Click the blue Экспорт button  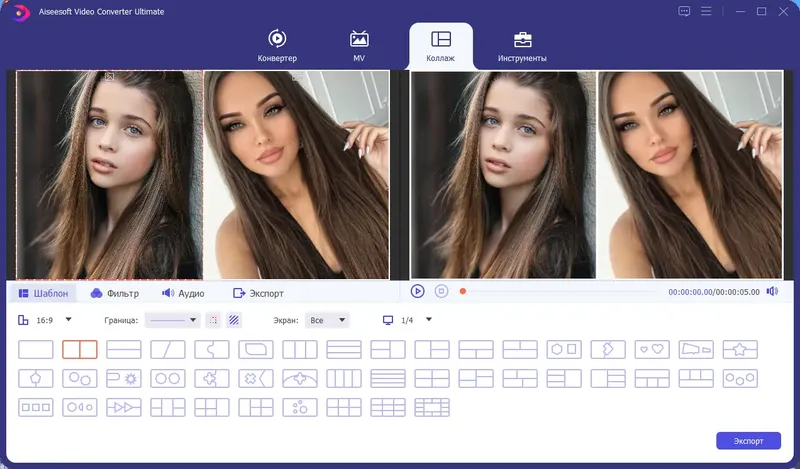click(x=748, y=441)
